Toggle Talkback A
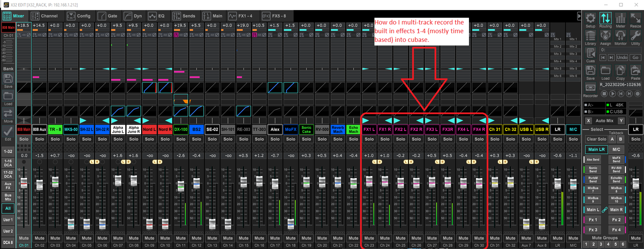644x249 pixels. [x=612, y=139]
